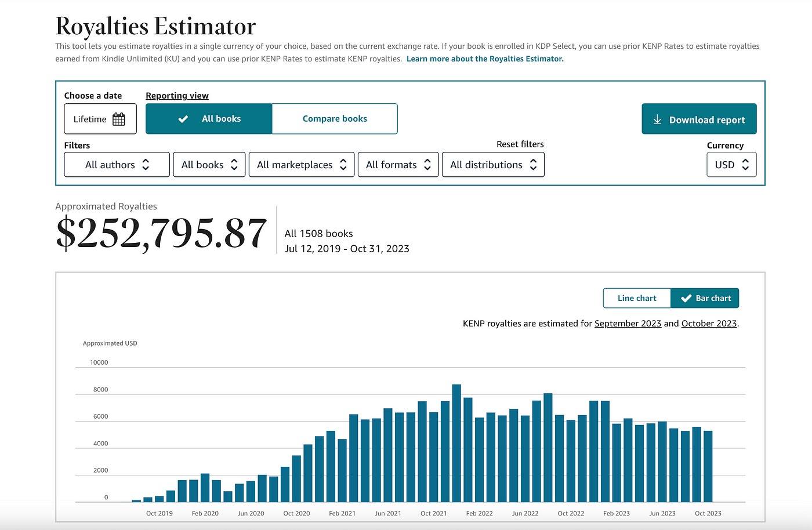Click the checkmark icon on All books

183,119
